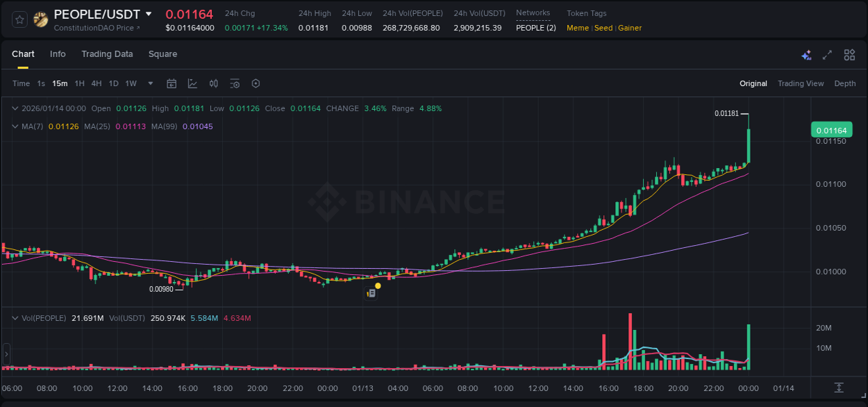Open the indicators list settings icon
The height and width of the screenshot is (407, 868).
235,83
